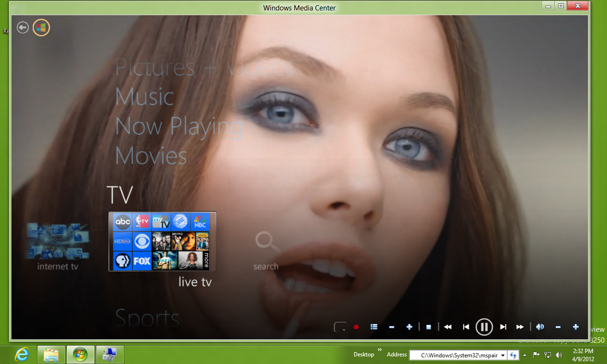Select the Sports menu item
Screen dimensions: 607x364
147,318
